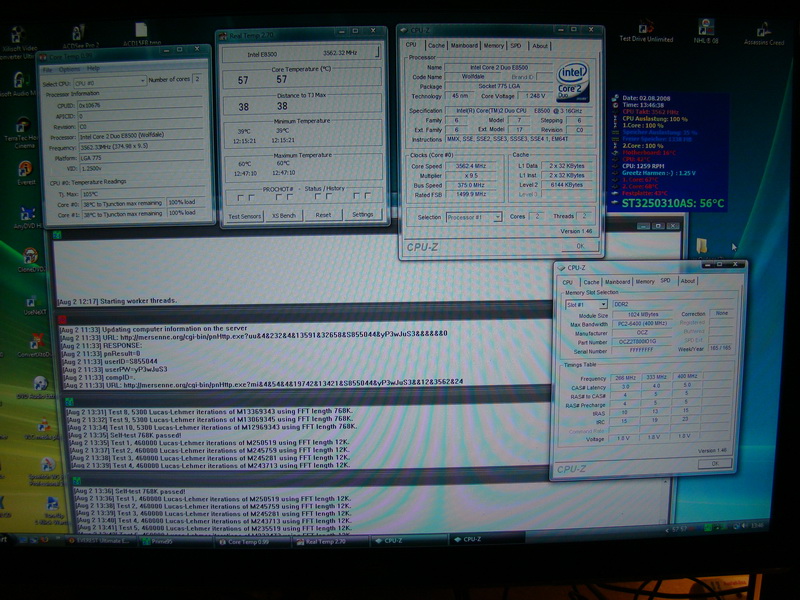Tick the third PROCHOT# status checkbox
This screenshot has width=800, height=600.
point(279,197)
